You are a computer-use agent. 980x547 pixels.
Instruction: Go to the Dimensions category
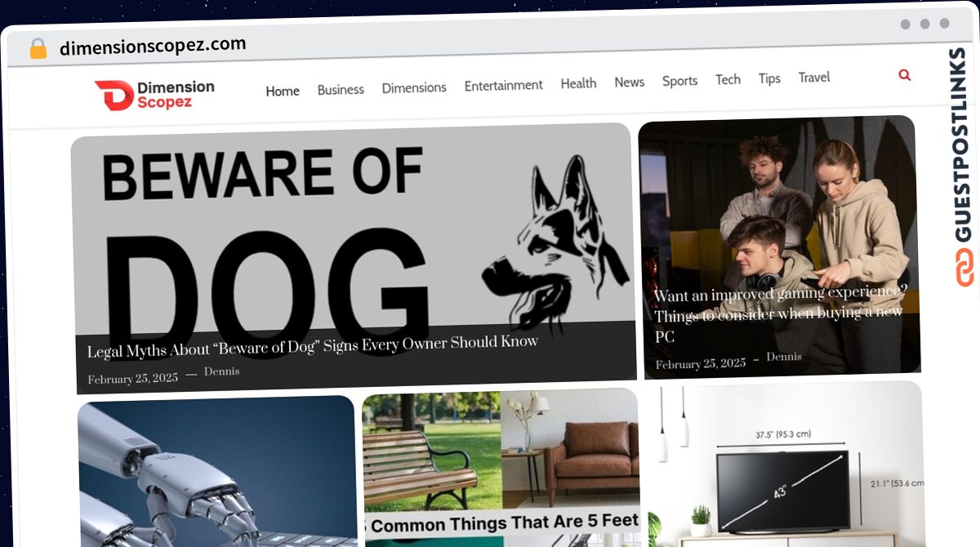[414, 87]
